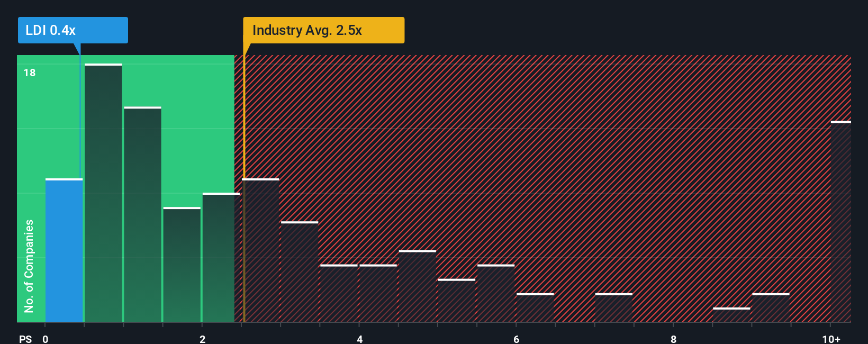This screenshot has width=868, height=344.
Task: Click the blue LDI 0.4x label
Action: tap(73, 30)
